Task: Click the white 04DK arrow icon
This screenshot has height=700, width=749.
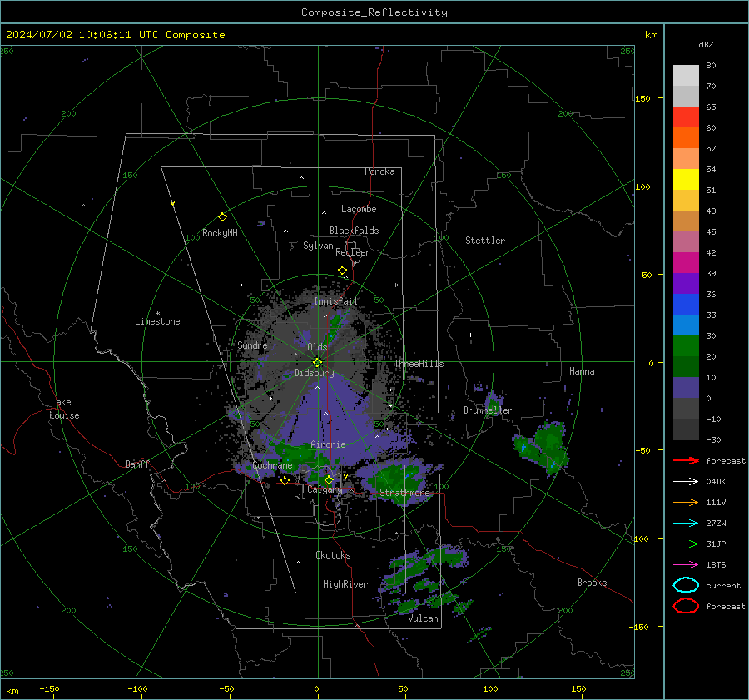Action: coord(686,482)
